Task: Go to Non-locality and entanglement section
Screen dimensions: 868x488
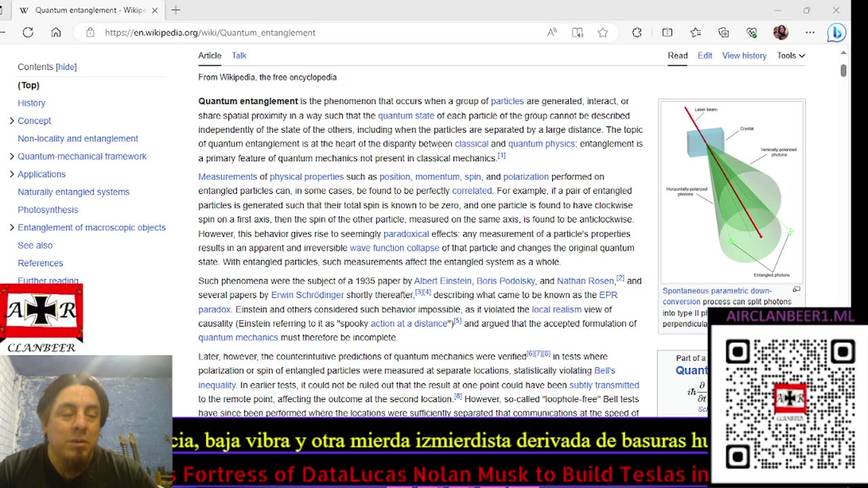Action: [78, 138]
